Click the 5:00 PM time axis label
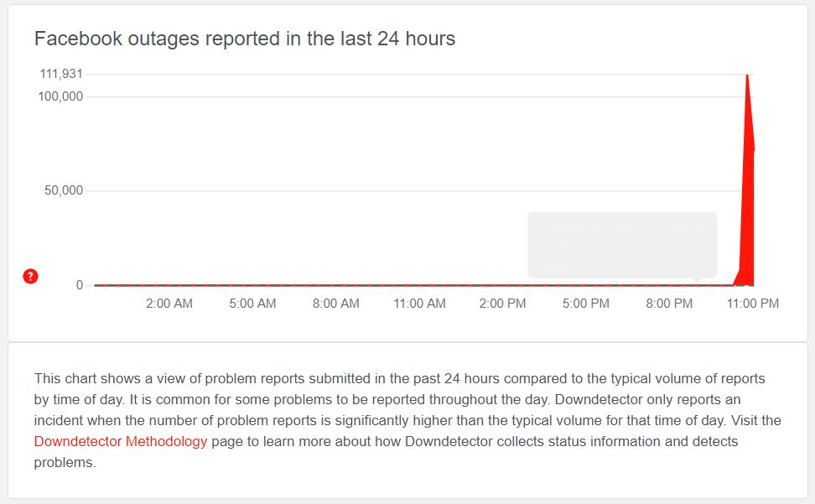Viewport: 815px width, 504px height. [586, 304]
